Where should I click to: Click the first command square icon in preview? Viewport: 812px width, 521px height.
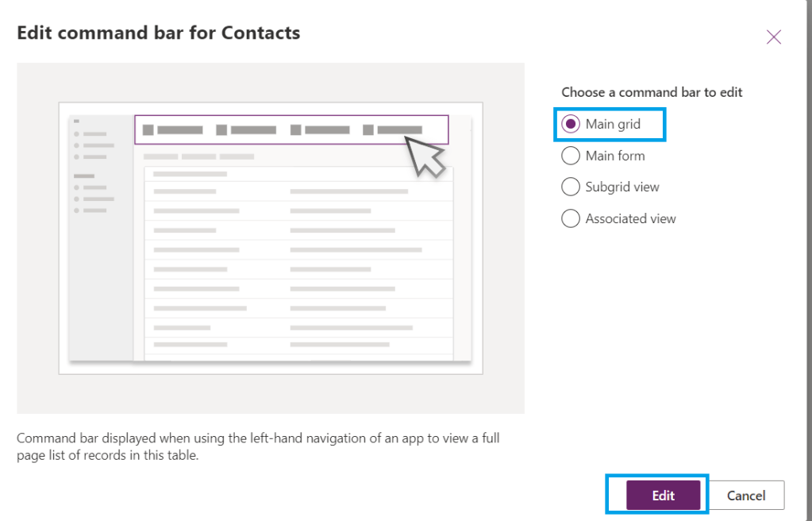click(148, 129)
